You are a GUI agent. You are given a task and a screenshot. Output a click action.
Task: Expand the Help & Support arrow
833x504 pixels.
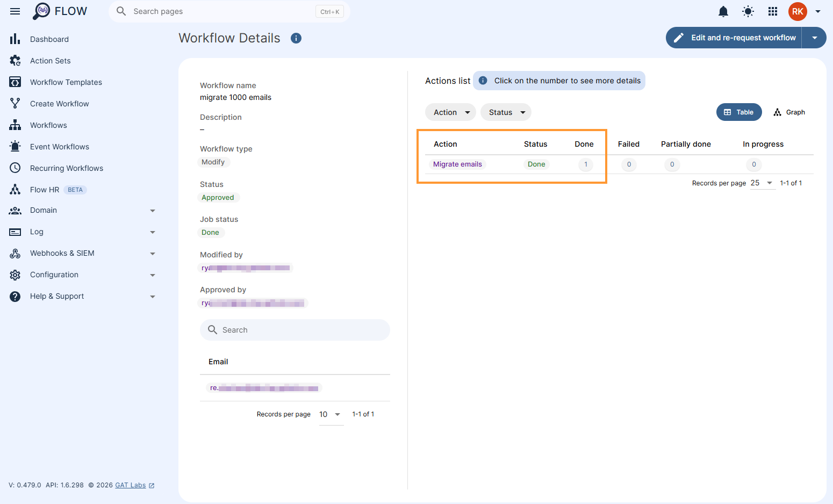click(153, 297)
